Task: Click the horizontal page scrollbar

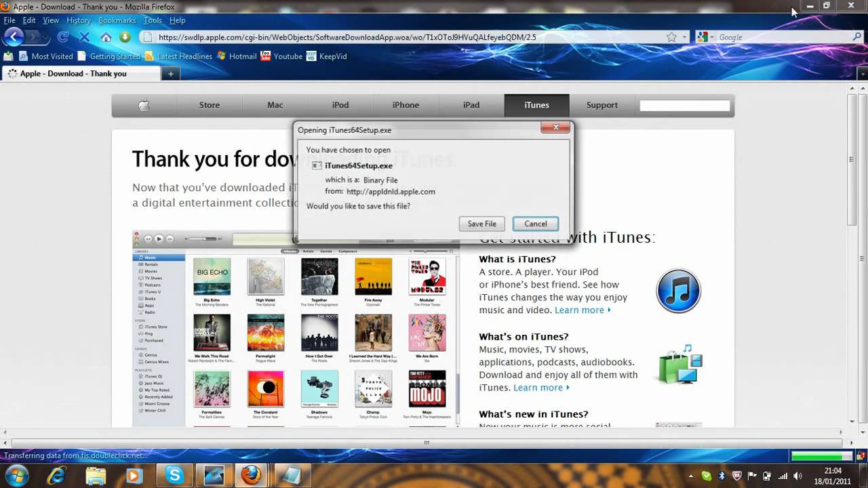Action: coord(427,442)
